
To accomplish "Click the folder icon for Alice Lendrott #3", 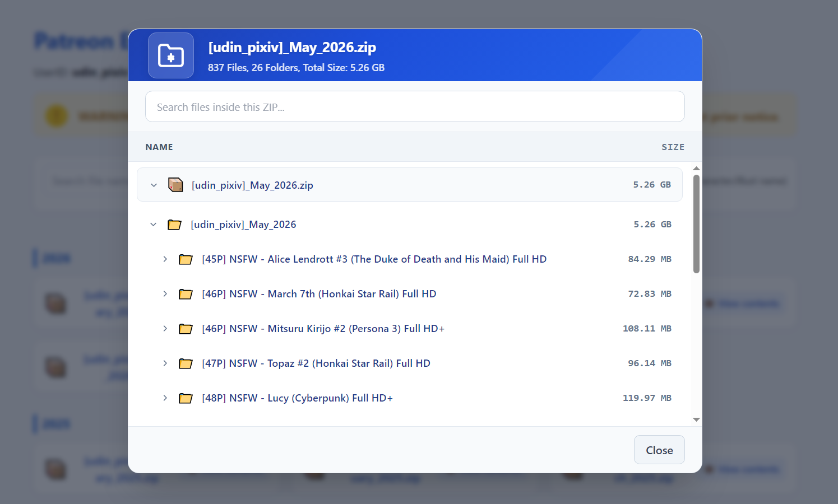I will (x=186, y=259).
